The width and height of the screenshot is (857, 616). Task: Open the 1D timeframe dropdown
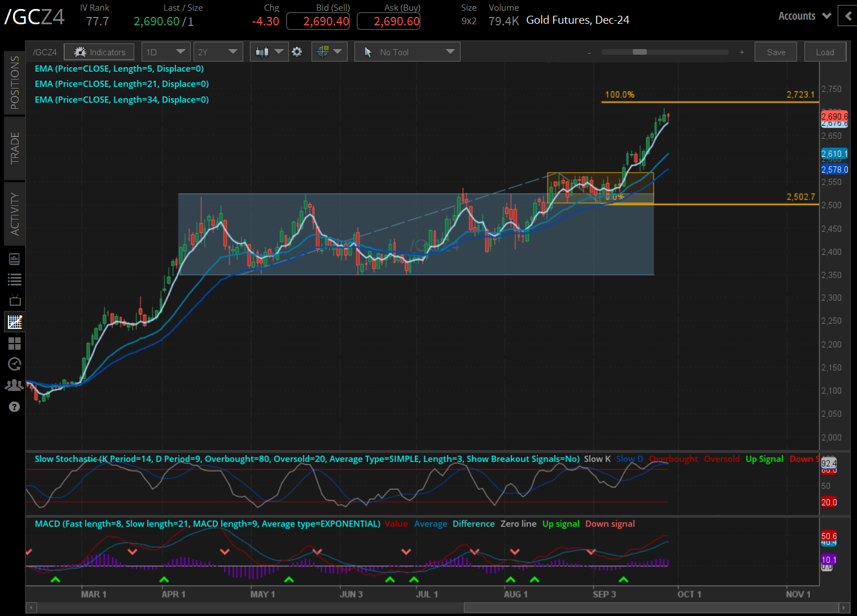pyautogui.click(x=165, y=51)
